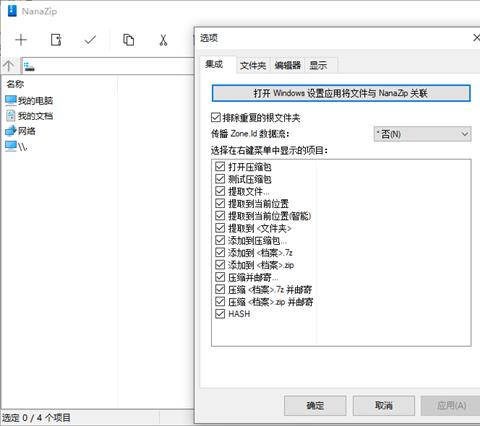Toggle 提取到当前位置(智能) checkbox

220,216
